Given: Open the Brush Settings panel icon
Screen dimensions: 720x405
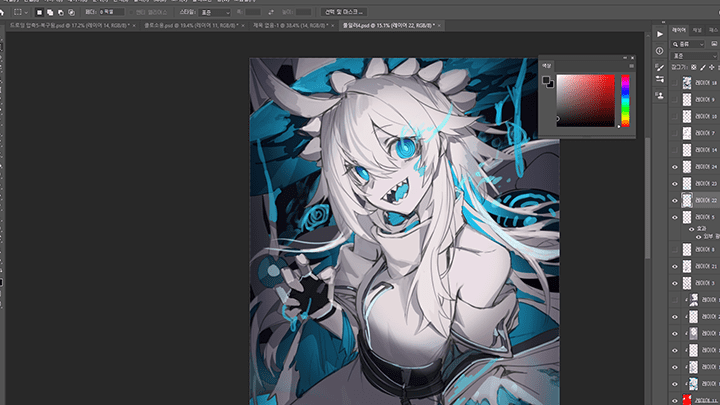Looking at the screenshot, I should (x=660, y=68).
